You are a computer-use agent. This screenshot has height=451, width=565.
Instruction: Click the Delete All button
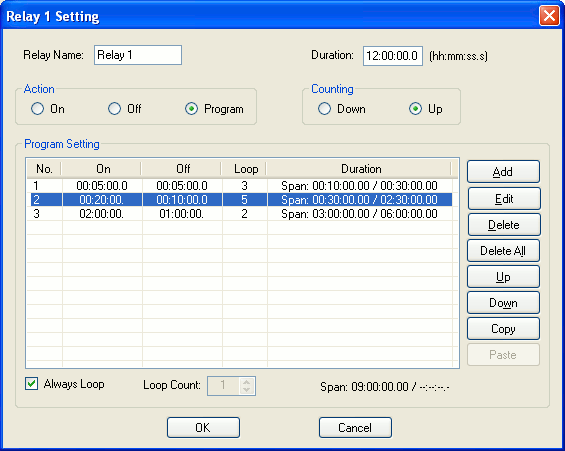(x=503, y=251)
